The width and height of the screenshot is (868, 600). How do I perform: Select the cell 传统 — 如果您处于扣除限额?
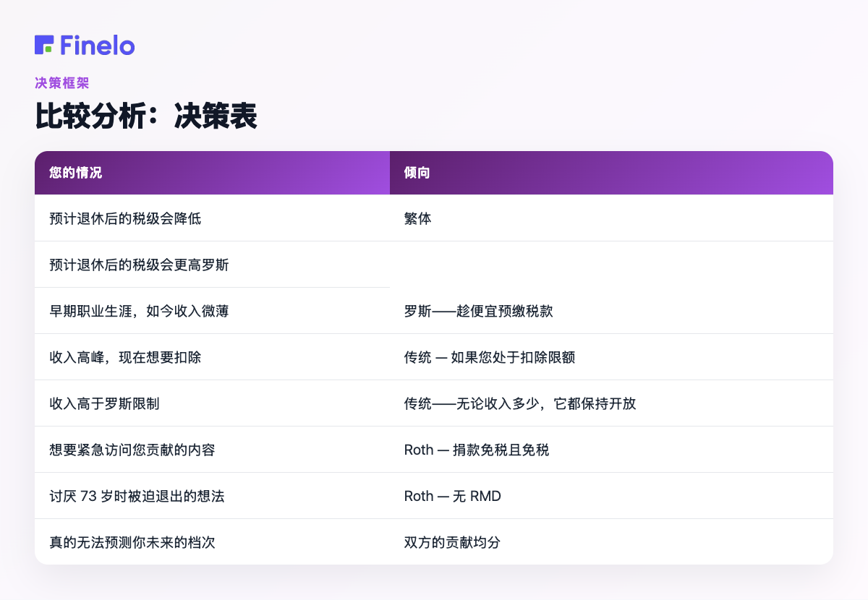tap(611, 357)
